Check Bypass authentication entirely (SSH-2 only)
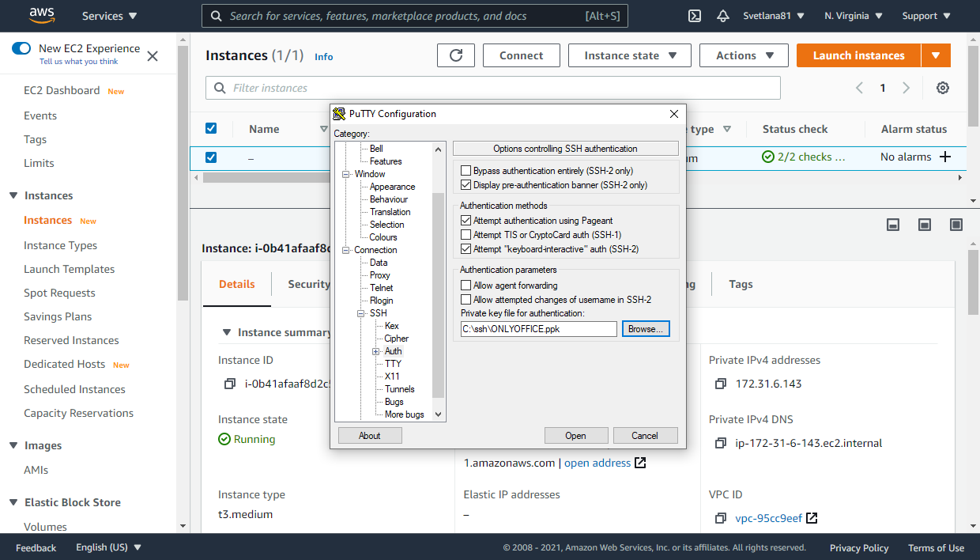Screen dimensions: 980x560 [465, 171]
